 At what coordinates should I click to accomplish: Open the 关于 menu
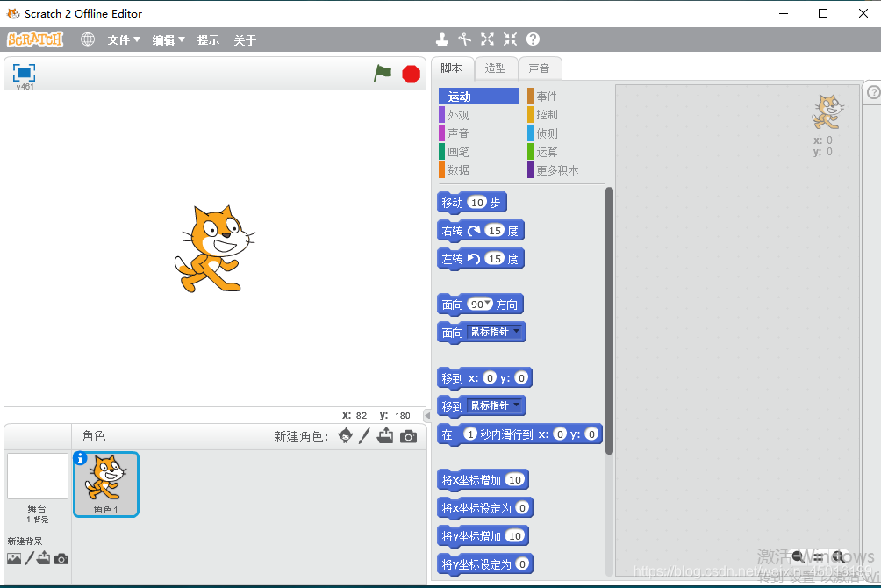tap(245, 39)
